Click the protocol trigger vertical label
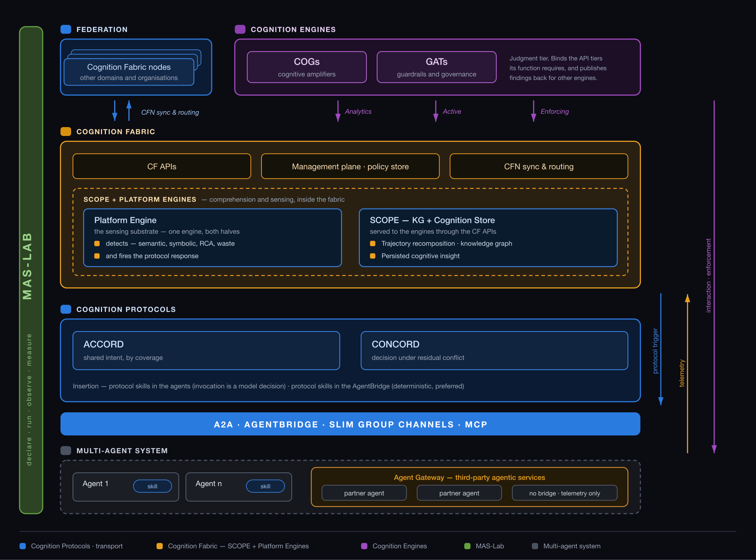Image resolution: width=756 pixels, height=560 pixels. (x=655, y=351)
